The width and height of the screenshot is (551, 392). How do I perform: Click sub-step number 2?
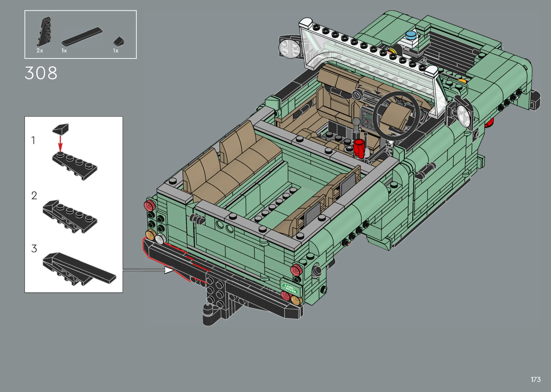click(x=34, y=195)
